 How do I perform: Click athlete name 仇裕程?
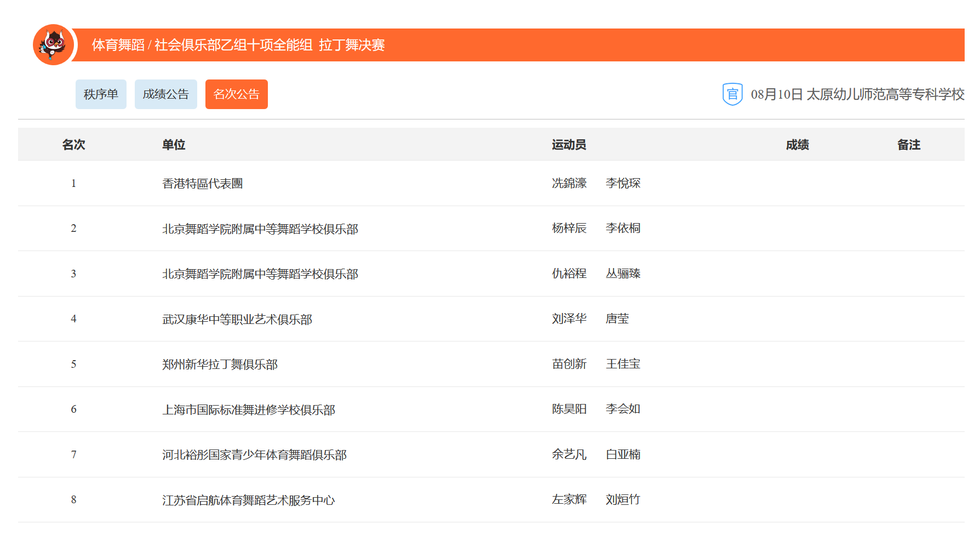point(569,274)
